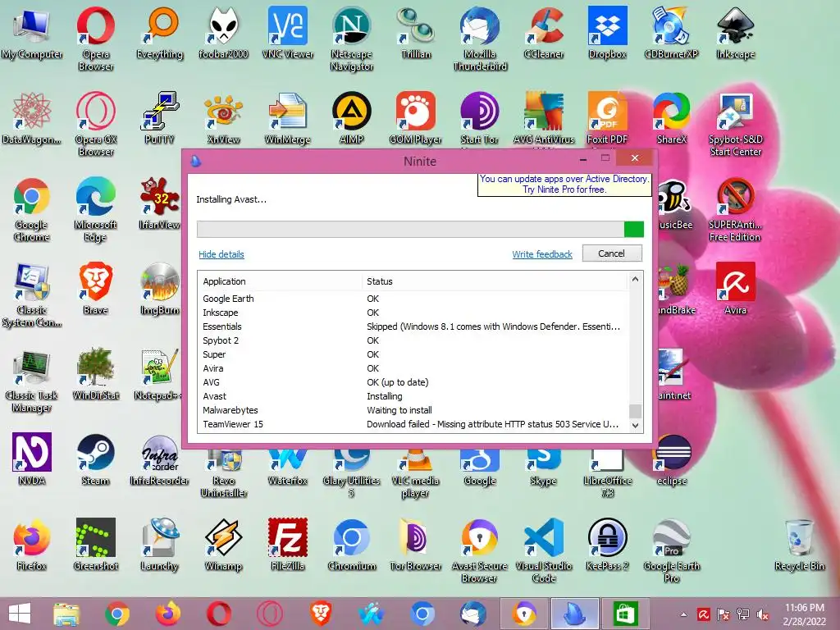Open the Avira desktop shortcut
This screenshot has height=630, width=840.
click(x=736, y=290)
